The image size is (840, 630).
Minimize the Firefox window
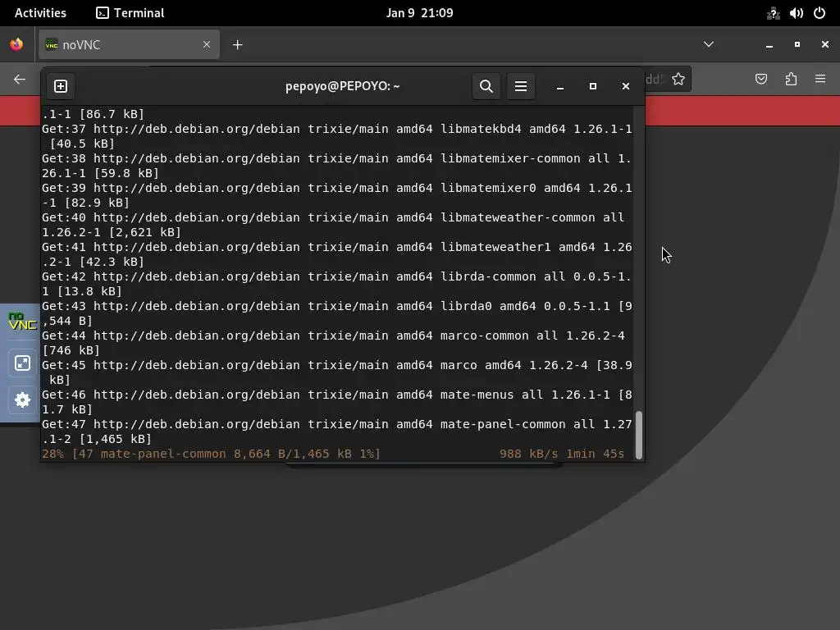point(769,45)
